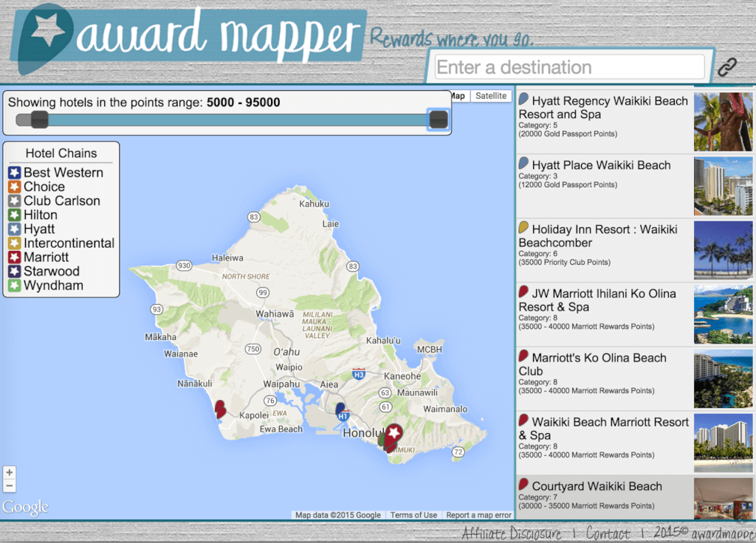Copy the permalink with the chain-link icon
Viewport: 756px width, 543px height.
tap(726, 67)
